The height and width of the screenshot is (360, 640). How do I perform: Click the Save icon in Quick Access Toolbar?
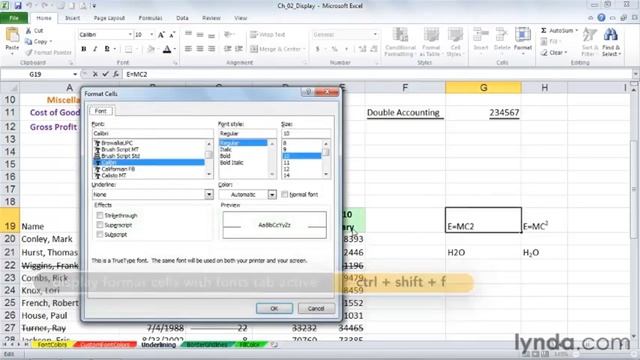pyautogui.click(x=18, y=6)
